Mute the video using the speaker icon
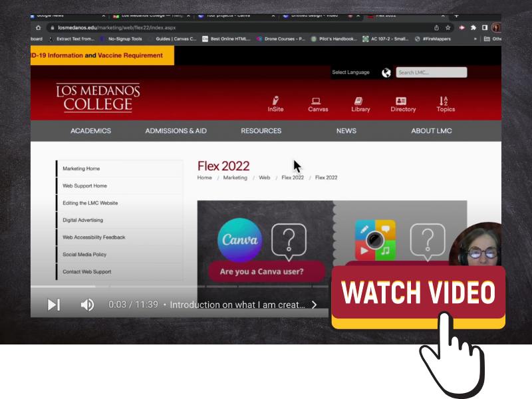 click(x=87, y=305)
